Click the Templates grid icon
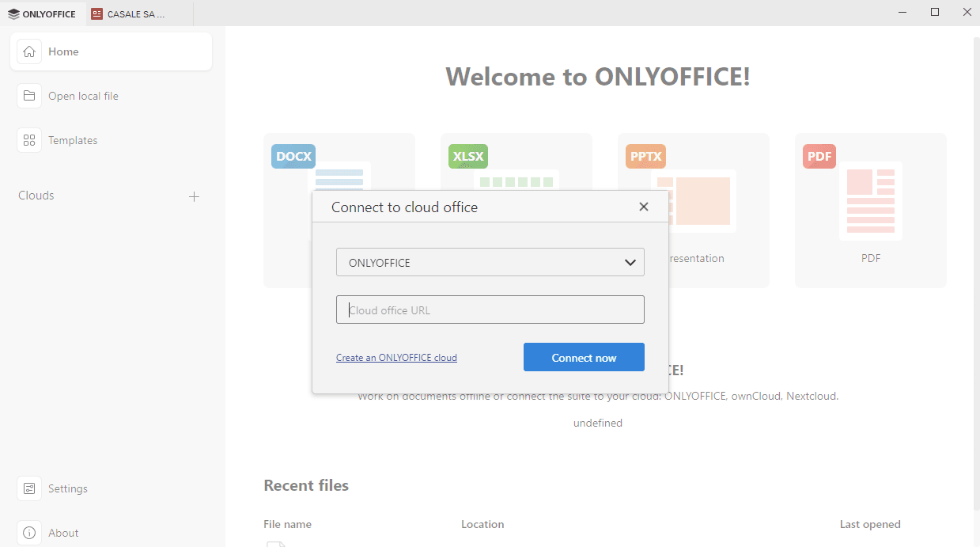 coord(29,140)
